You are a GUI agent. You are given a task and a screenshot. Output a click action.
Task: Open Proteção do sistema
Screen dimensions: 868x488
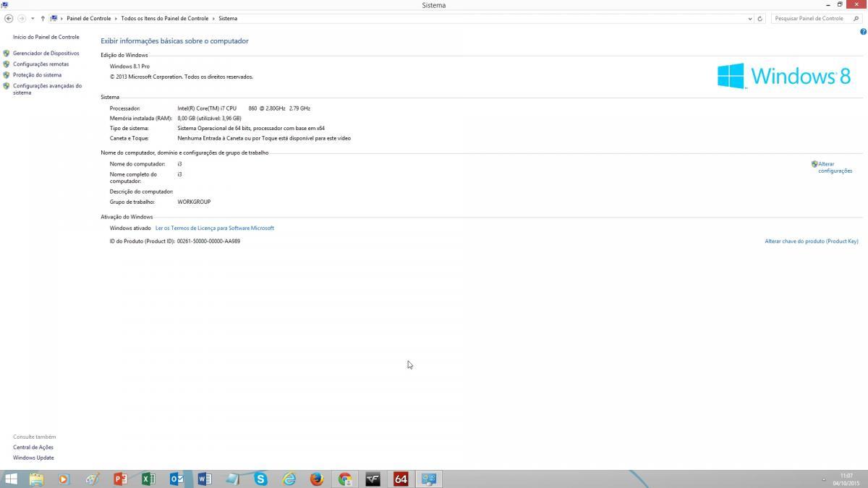[37, 74]
